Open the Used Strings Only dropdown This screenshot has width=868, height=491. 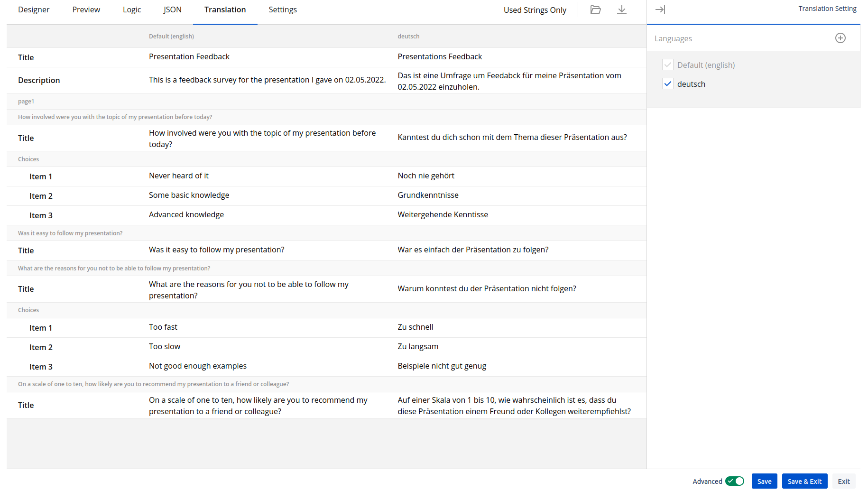tap(535, 10)
